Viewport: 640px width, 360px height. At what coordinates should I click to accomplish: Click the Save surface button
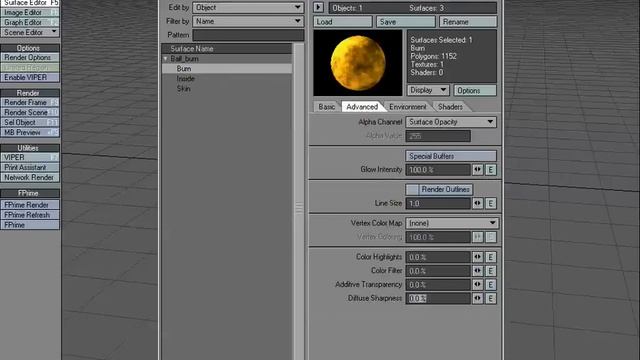(406, 22)
